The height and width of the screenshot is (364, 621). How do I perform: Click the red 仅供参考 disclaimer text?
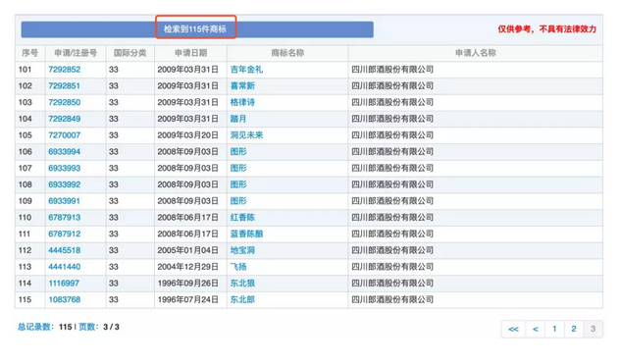click(x=547, y=29)
